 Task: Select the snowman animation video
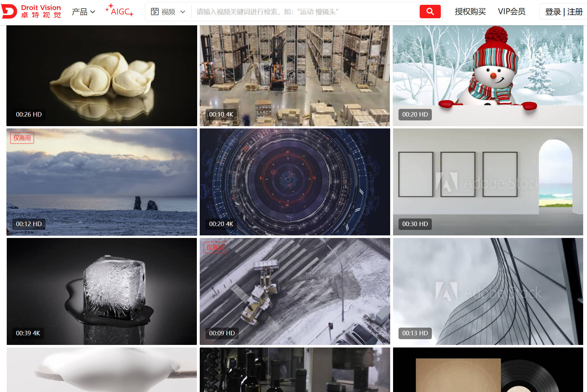488,76
